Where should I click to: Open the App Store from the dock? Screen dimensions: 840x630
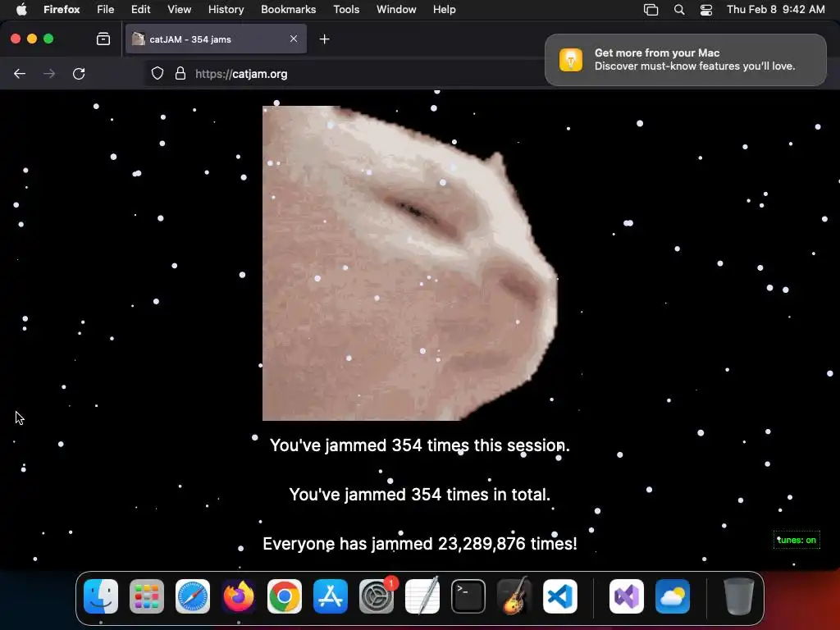tap(331, 596)
